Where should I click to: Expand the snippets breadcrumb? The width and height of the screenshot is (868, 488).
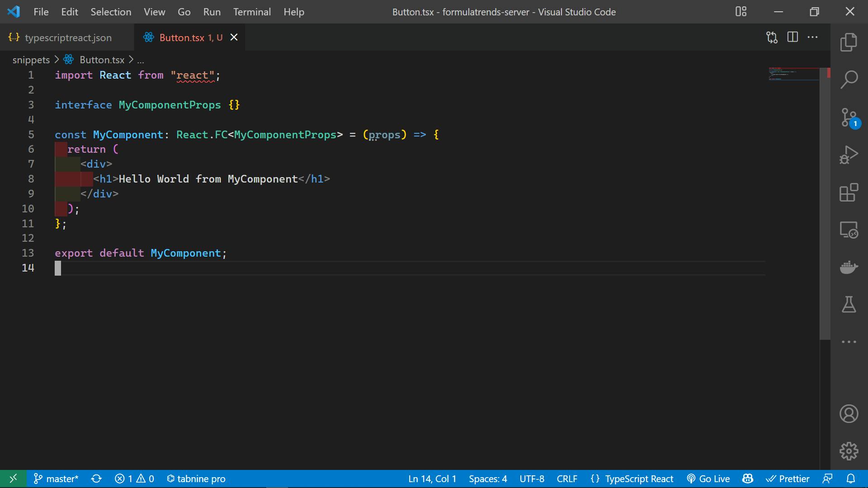(31, 60)
